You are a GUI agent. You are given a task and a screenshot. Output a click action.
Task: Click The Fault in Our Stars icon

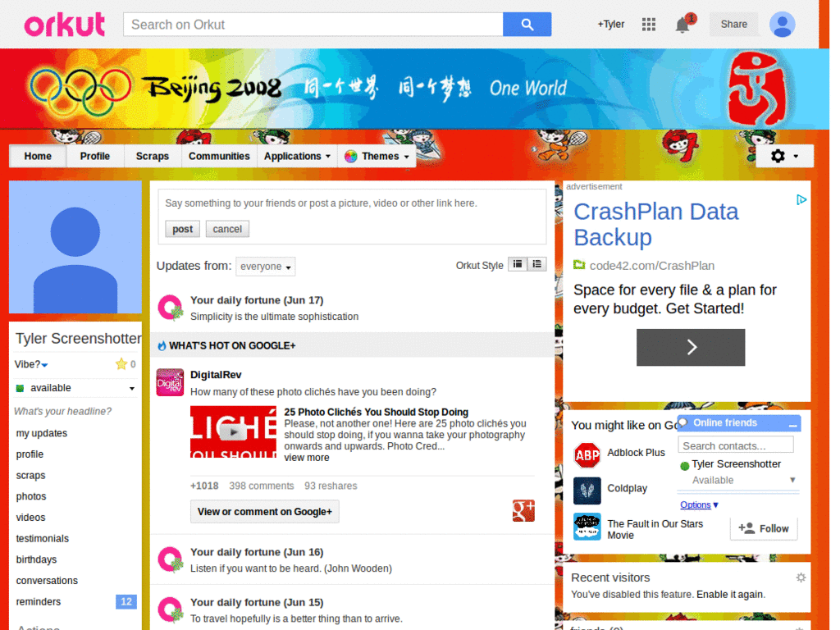click(587, 527)
